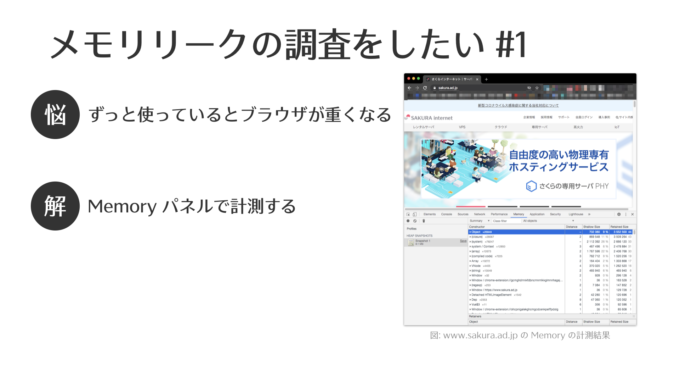
Task: Sort by the Constructor column header
Action: pyautogui.click(x=516, y=227)
